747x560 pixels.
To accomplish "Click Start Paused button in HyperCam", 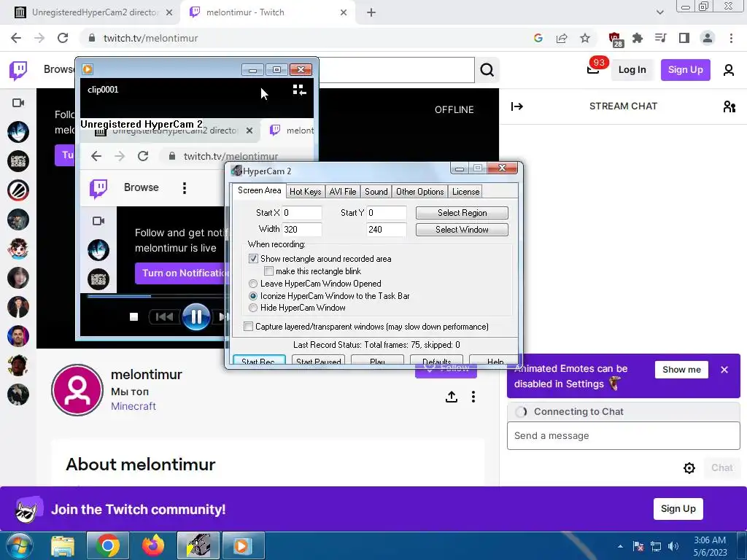I will (x=318, y=360).
